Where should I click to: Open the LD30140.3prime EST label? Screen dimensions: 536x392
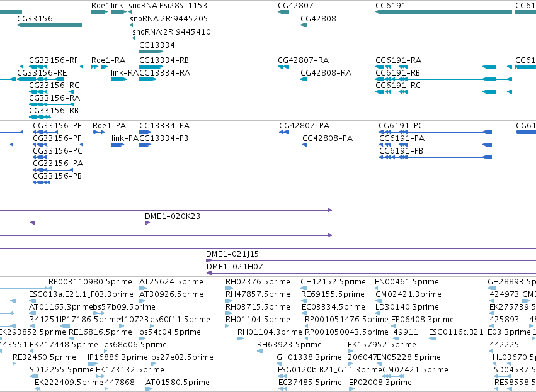pyautogui.click(x=407, y=307)
